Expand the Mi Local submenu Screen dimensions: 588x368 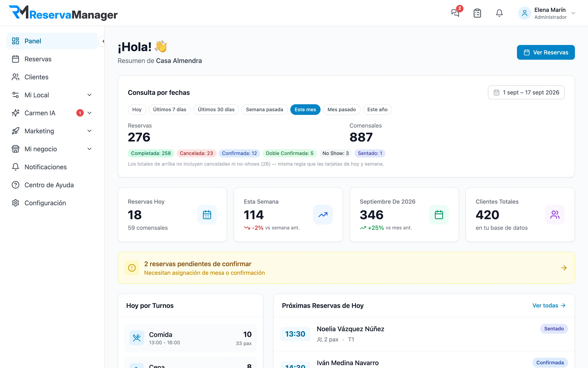pos(89,95)
